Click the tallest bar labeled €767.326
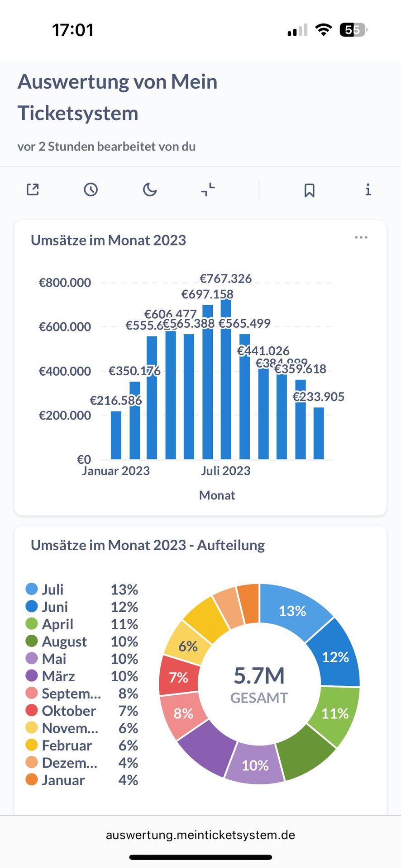This screenshot has height=868, width=401. tap(226, 380)
